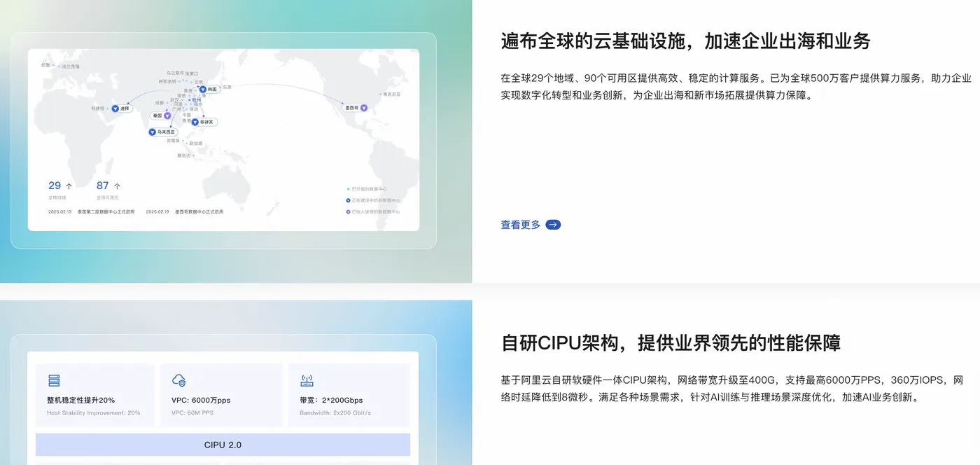This screenshot has height=465, width=980.
Task: Click the 乌兰察布 city label
Action: click(175, 73)
